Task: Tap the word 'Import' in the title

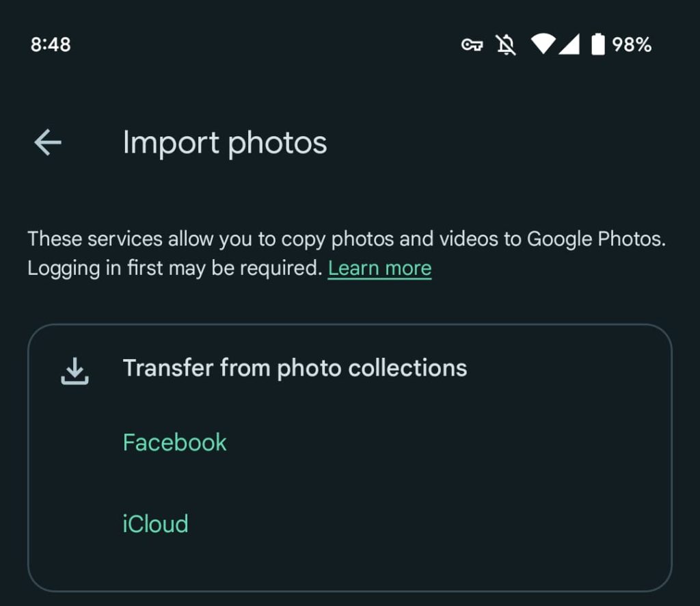Action: (171, 143)
